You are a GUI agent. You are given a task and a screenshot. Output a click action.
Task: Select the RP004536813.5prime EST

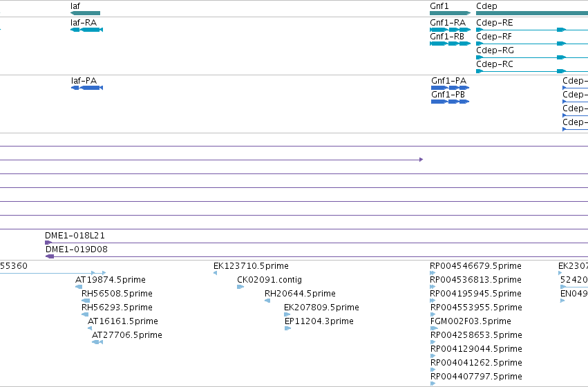pyautogui.click(x=433, y=287)
